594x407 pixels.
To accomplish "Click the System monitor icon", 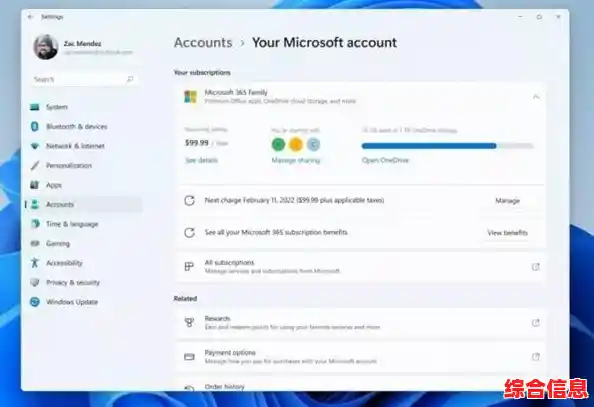I will click(x=34, y=107).
